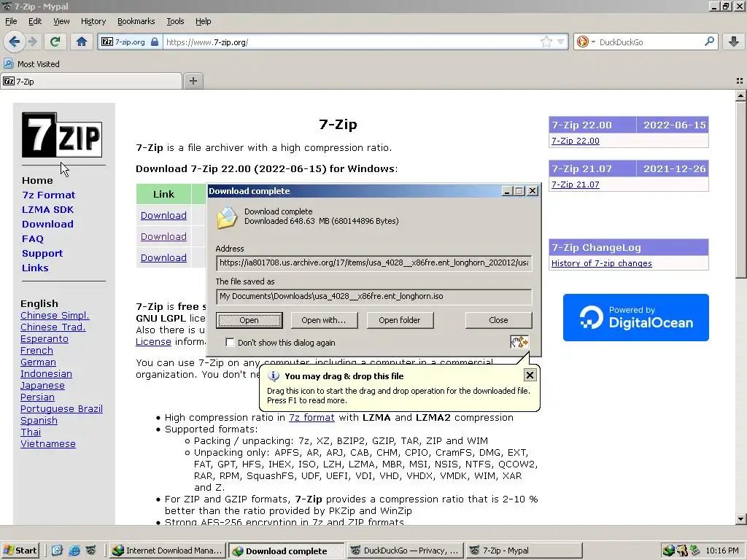Click the browser Back arrow button

[x=15, y=42]
